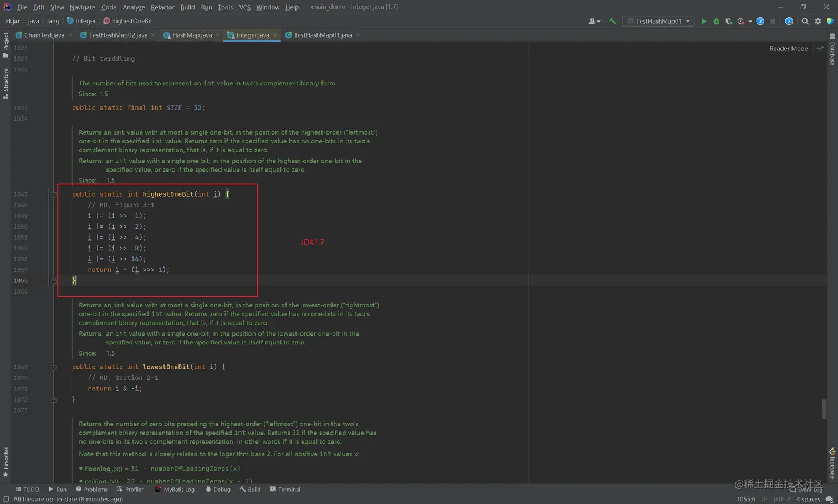Click the status bar icon at far right

click(x=830, y=500)
